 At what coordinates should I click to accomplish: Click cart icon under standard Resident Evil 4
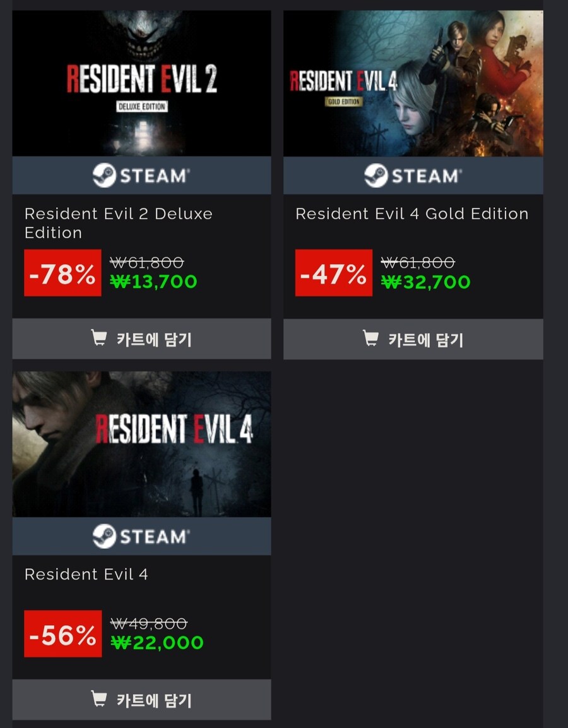click(99, 698)
